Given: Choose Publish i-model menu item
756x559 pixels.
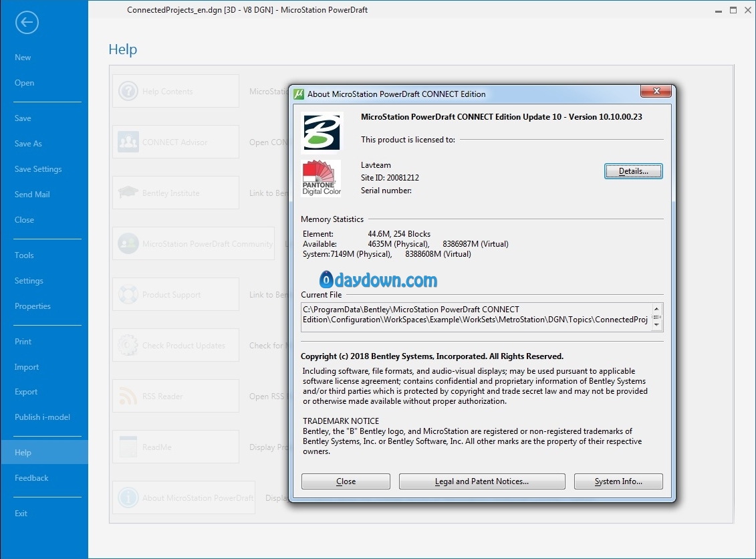Looking at the screenshot, I should pyautogui.click(x=42, y=417).
